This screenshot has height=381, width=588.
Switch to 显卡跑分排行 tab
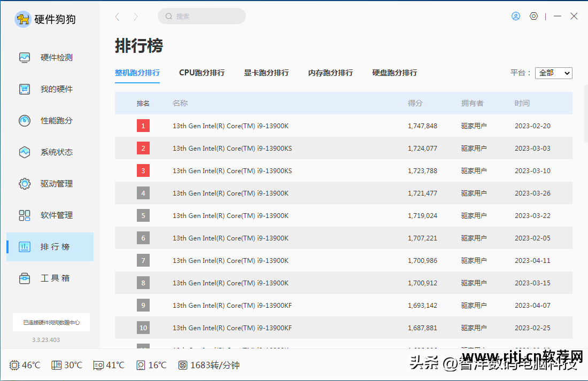pyautogui.click(x=266, y=73)
